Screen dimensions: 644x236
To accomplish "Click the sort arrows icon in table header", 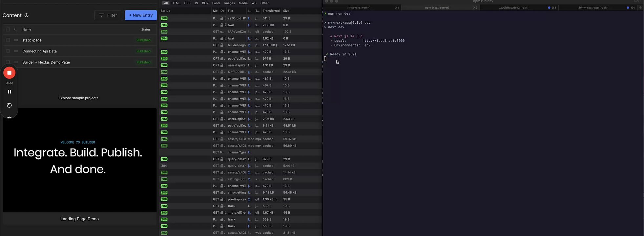I will click(x=15, y=29).
